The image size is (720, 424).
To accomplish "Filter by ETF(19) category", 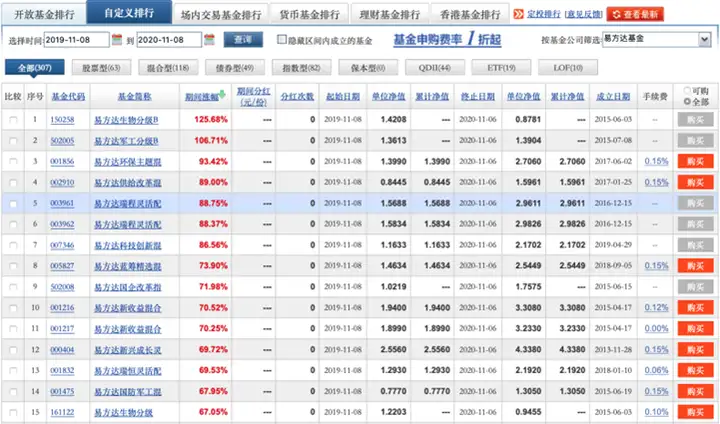I will pos(501,68).
